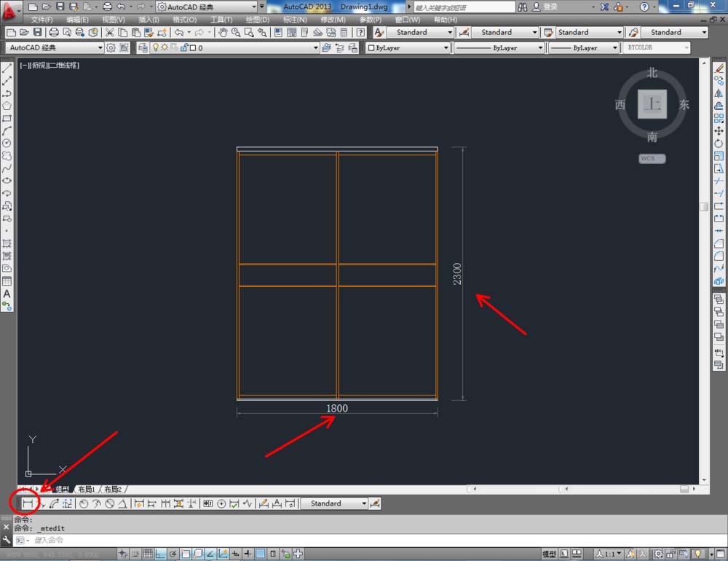
Task: Choose the Mirror modify tool
Action: [x=719, y=93]
